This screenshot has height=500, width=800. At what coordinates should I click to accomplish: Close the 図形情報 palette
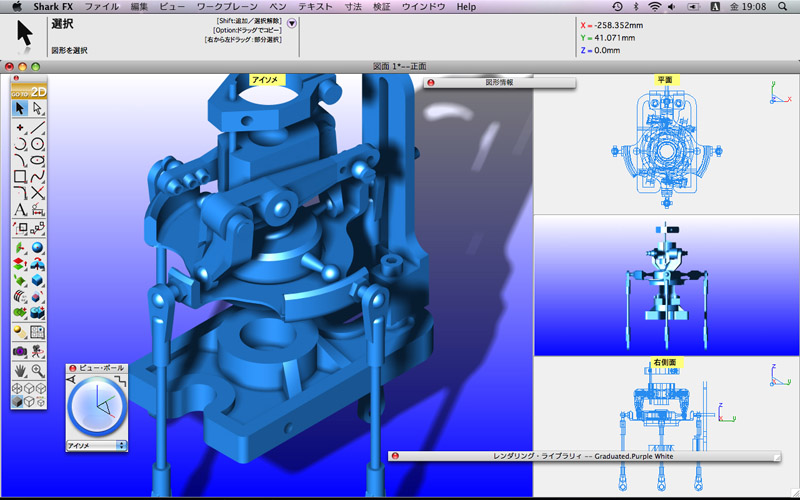[x=431, y=83]
